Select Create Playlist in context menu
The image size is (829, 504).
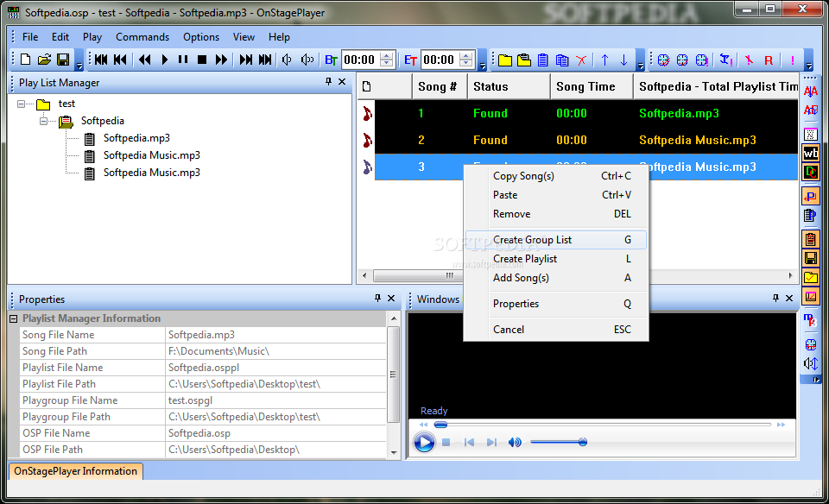pyautogui.click(x=555, y=259)
